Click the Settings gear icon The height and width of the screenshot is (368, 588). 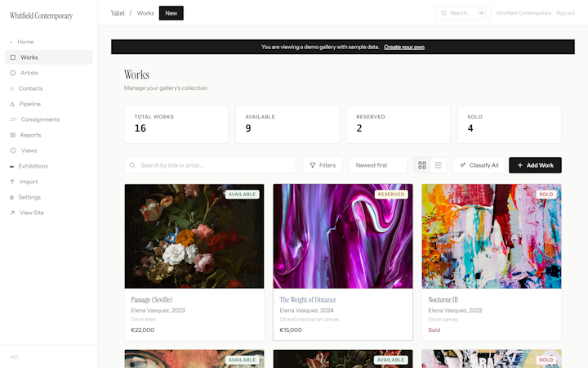pyautogui.click(x=11, y=197)
